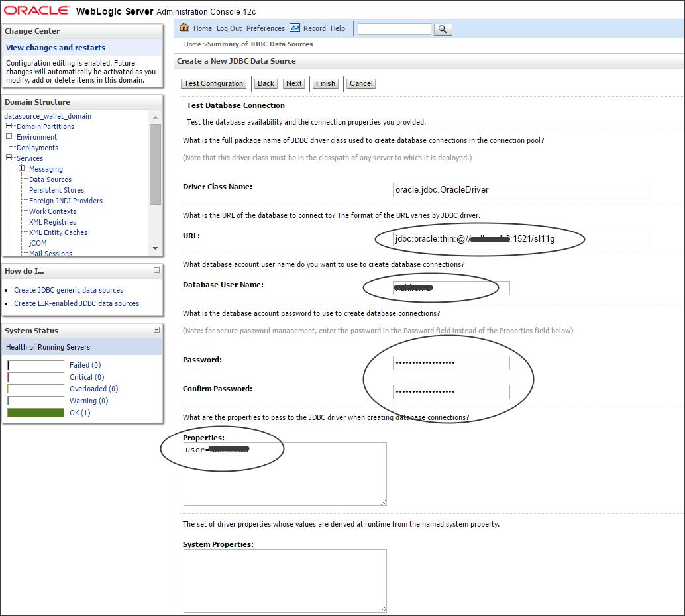The width and height of the screenshot is (685, 616).
Task: Select datasource_wallet_domain in the tree
Action: pos(48,116)
